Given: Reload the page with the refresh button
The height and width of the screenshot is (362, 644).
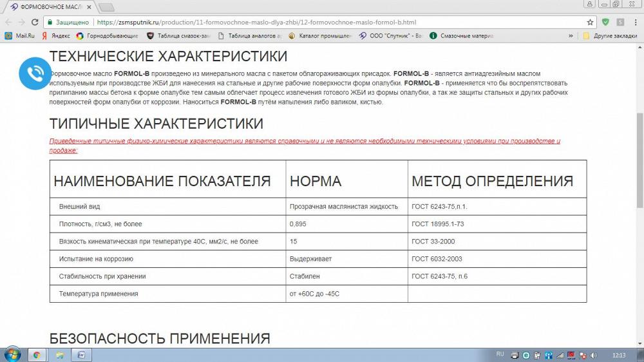Looking at the screenshot, I should tap(35, 22).
